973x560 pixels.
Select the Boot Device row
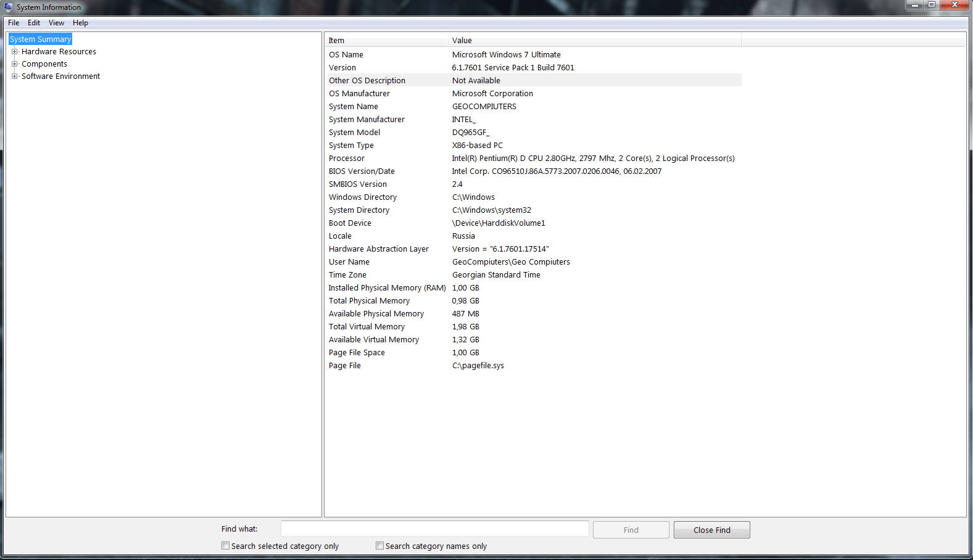coord(533,223)
